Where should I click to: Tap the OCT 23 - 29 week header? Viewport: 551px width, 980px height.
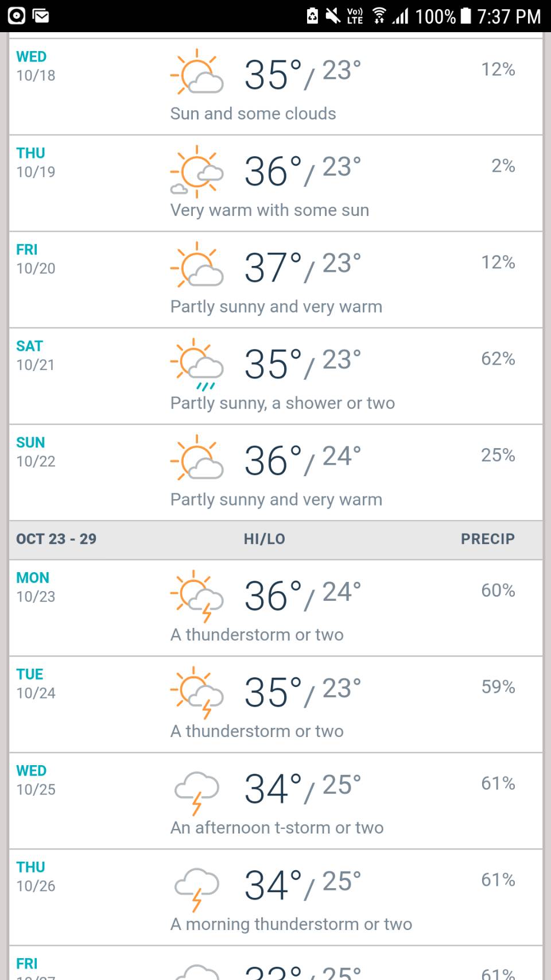[x=56, y=539]
